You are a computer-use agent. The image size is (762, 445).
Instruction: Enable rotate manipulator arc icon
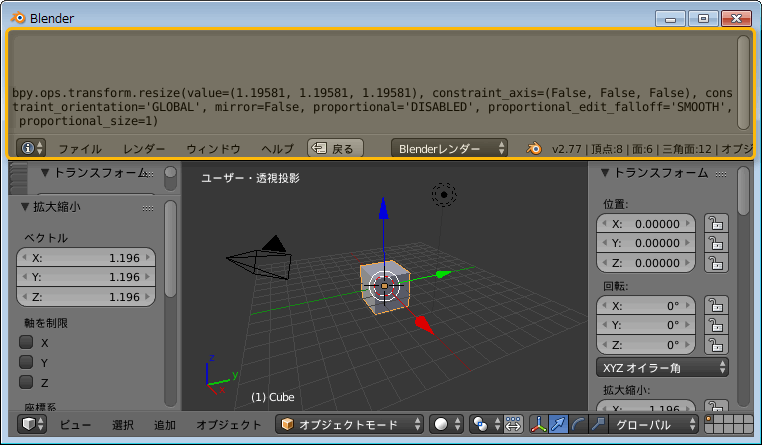click(x=578, y=424)
